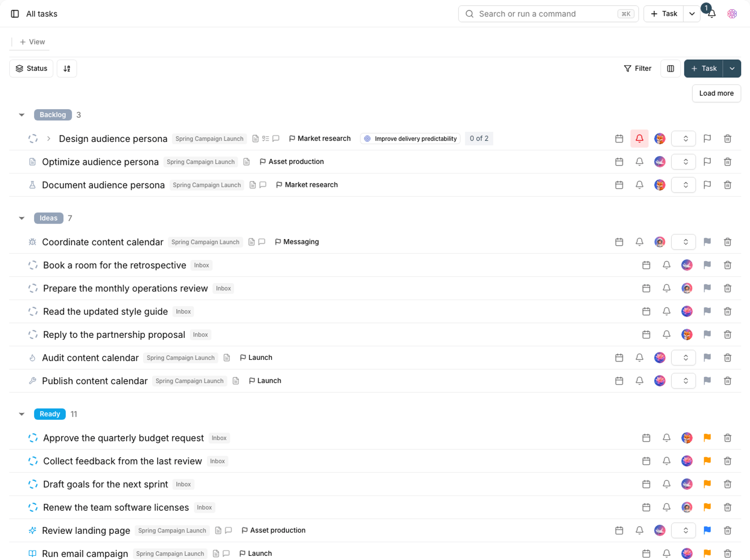Image resolution: width=750 pixels, height=560 pixels.
Task: Open user profile avatar in header
Action: [732, 14]
